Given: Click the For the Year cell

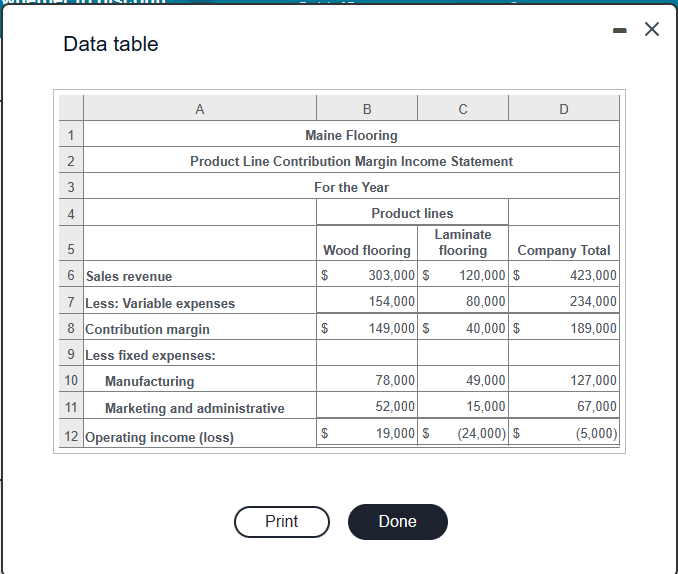Looking at the screenshot, I should coord(351,187).
